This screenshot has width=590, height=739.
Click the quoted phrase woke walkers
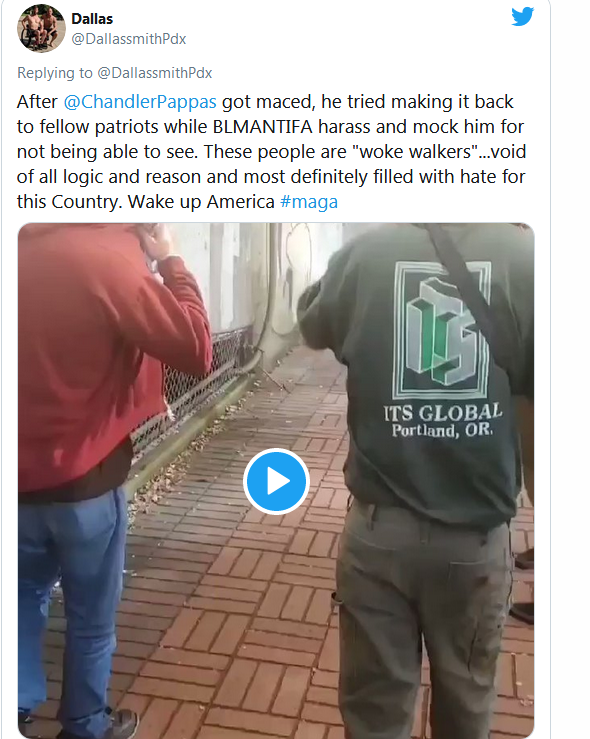click(415, 152)
